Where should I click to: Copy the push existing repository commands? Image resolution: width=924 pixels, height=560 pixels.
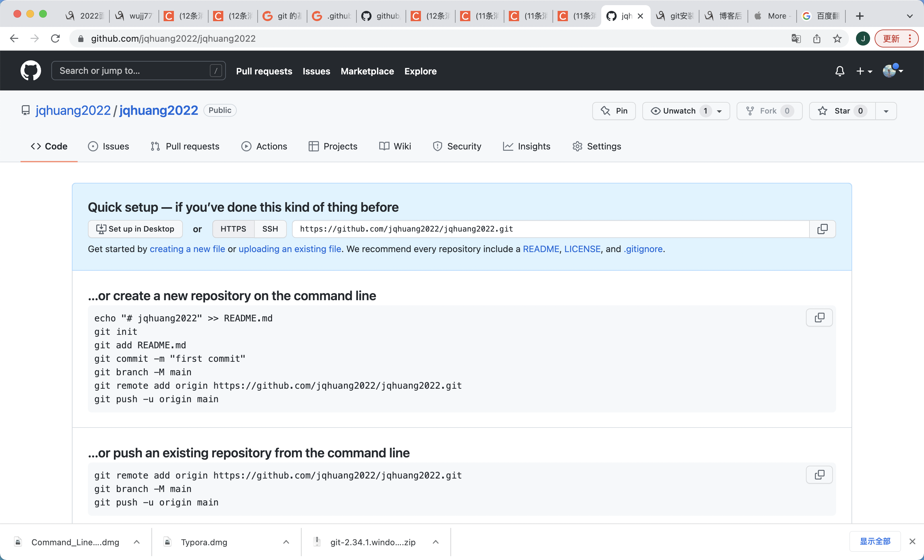click(x=819, y=475)
